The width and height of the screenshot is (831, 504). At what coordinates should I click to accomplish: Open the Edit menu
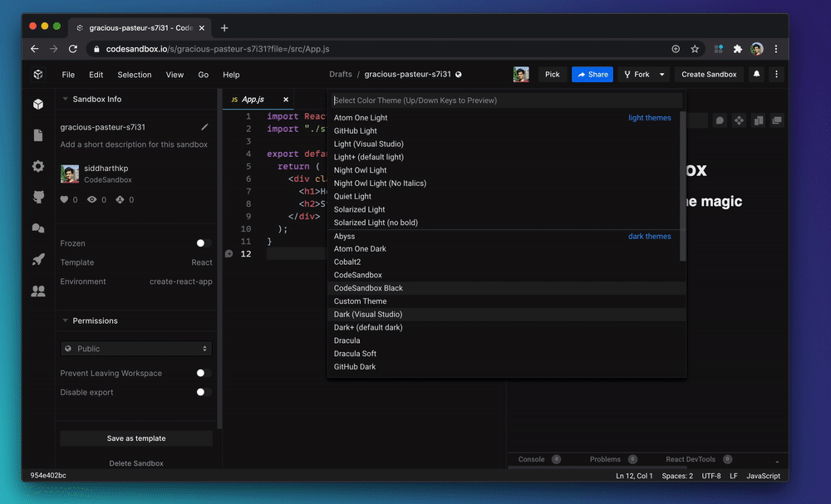[96, 75]
